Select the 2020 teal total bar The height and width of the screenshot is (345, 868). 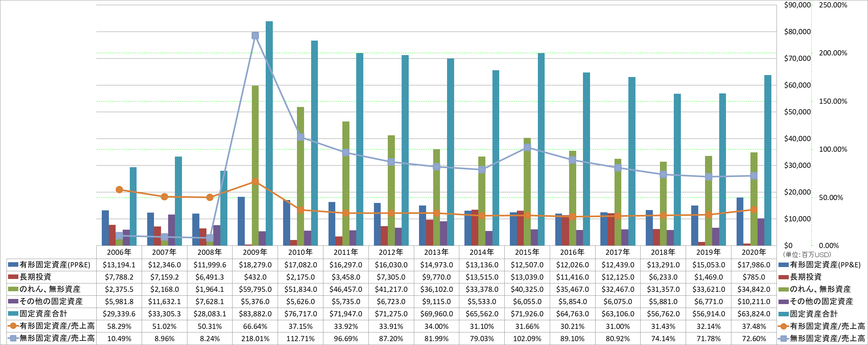pos(768,160)
